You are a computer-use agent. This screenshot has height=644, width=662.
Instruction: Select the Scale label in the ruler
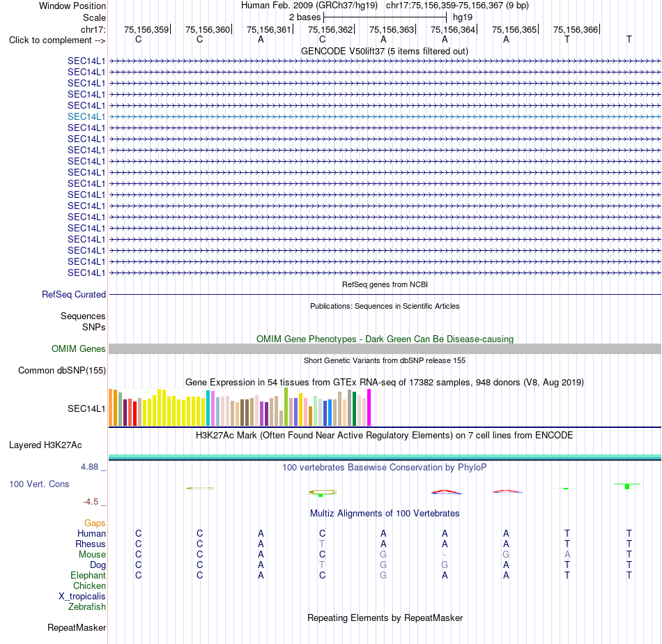[x=94, y=17]
